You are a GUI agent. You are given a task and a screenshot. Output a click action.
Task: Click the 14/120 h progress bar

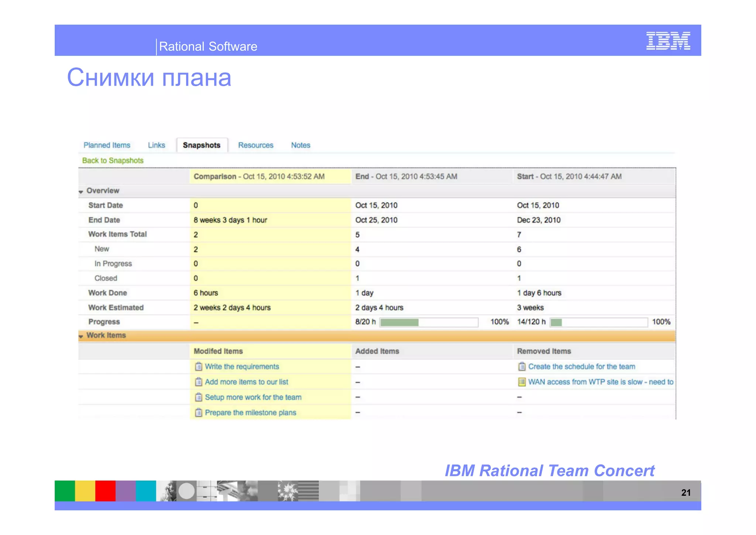[598, 322]
